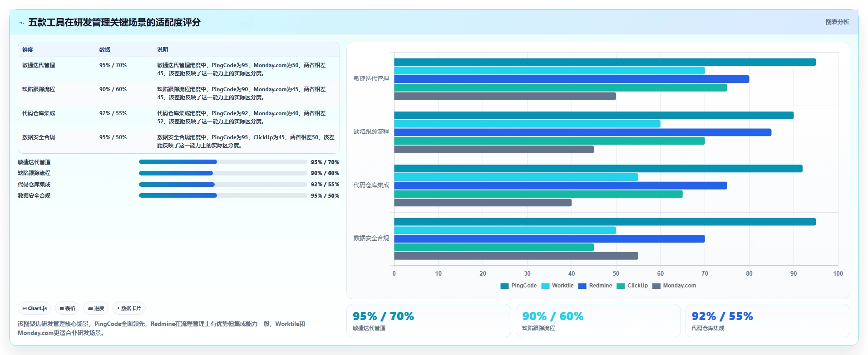Click the 缺陷跟踪流程 progress bar
Viewport: 868px width, 355px height.
(223, 173)
